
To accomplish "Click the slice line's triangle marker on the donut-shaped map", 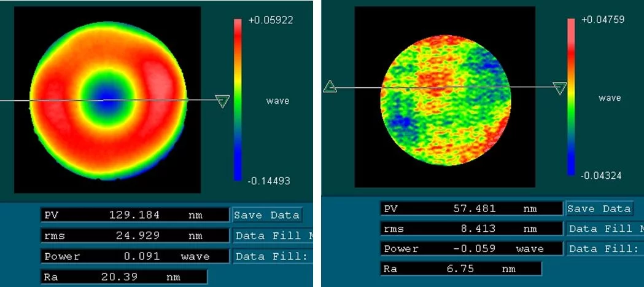I will [x=222, y=101].
